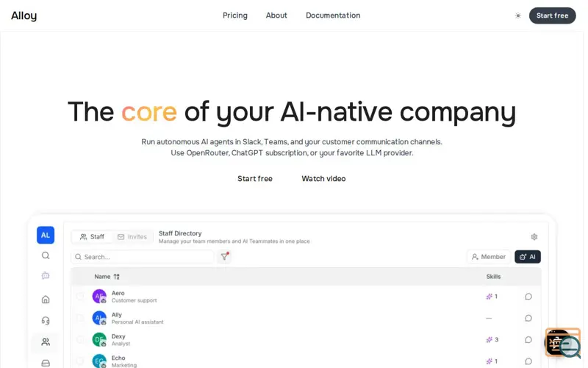Select the "Personal AI assistant" role text
Image resolution: width=588 pixels, height=368 pixels.
click(137, 322)
